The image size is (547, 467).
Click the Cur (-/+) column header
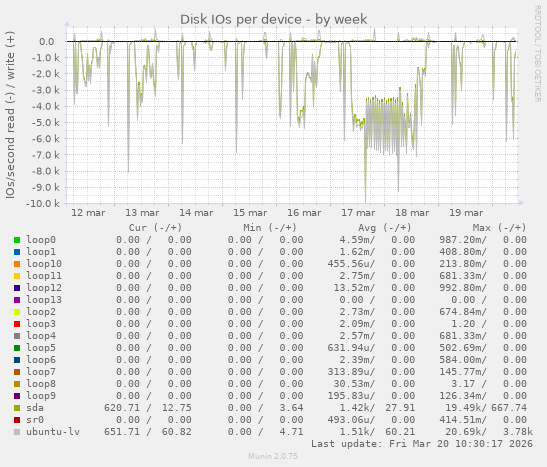(155, 228)
